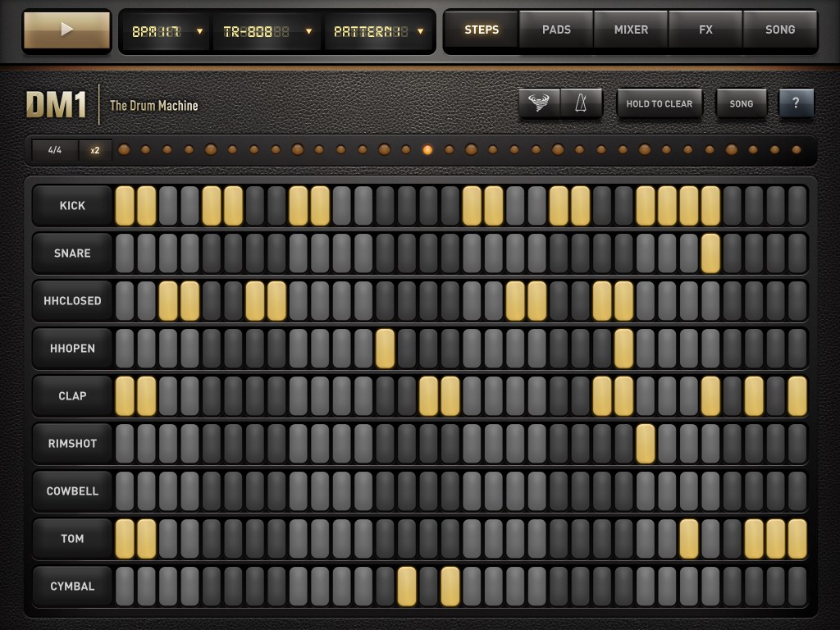Image resolution: width=840 pixels, height=630 pixels.
Task: Turn off the only active Snare step
Action: (x=710, y=253)
